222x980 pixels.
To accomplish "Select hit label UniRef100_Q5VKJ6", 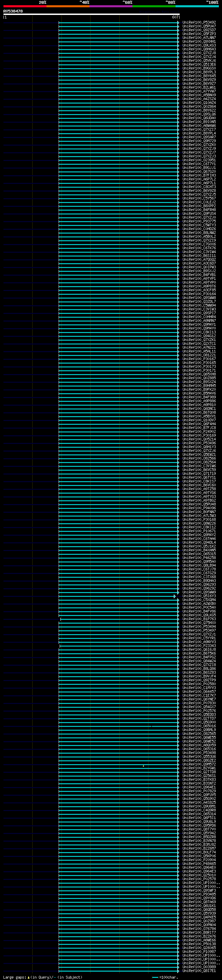I will pyautogui.click(x=199, y=60).
